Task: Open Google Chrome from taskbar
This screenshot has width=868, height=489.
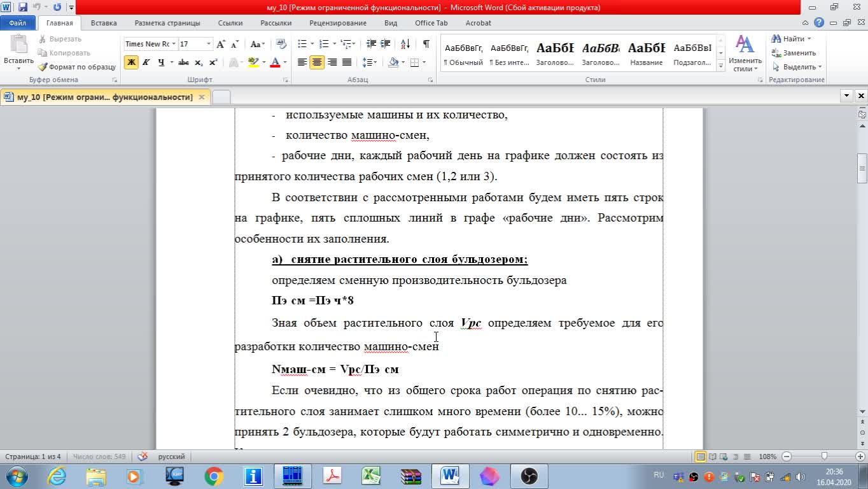Action: (214, 476)
